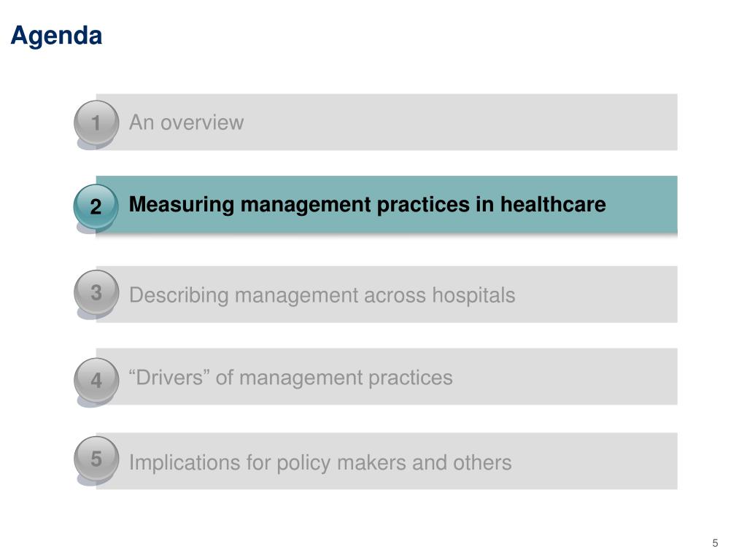Click the number 3 circle badge
Screen dimensions: 747x560
[96, 292]
